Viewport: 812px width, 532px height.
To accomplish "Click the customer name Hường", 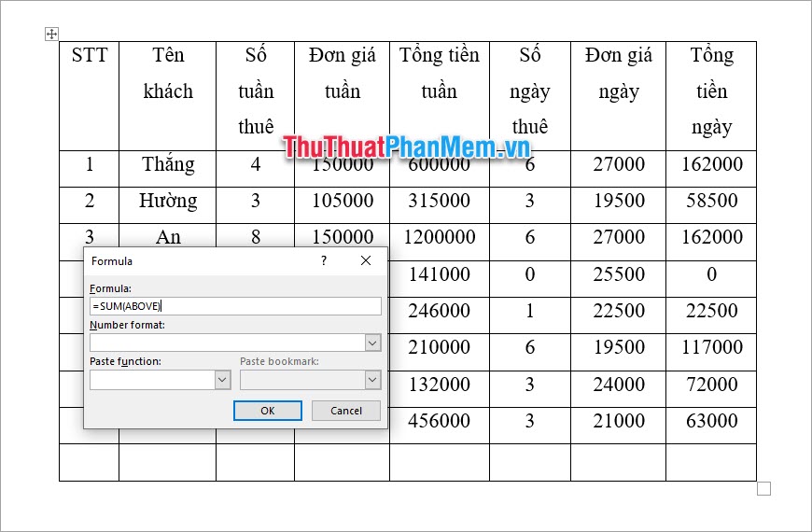I will point(168,201).
